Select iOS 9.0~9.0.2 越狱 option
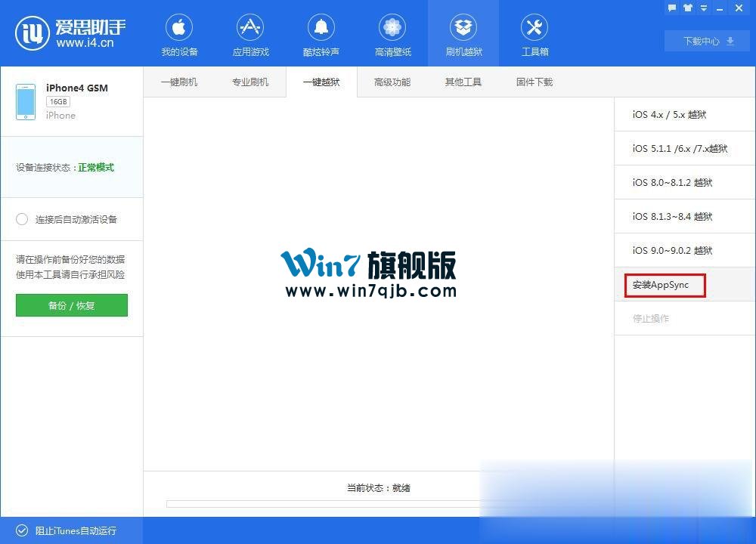The image size is (756, 544). (685, 250)
